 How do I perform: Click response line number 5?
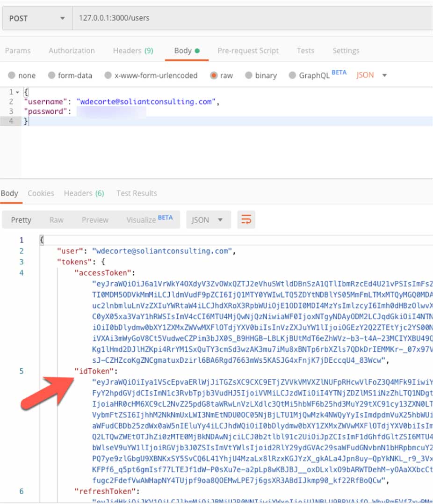coord(22,371)
